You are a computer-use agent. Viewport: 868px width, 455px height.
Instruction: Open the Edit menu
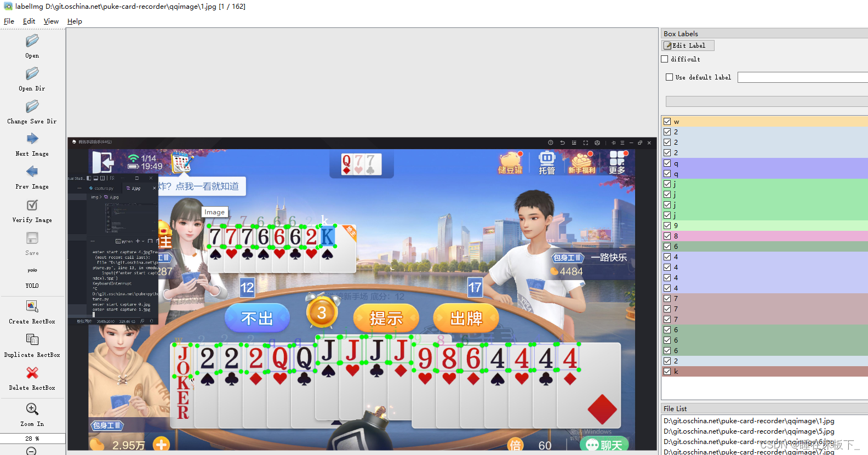(x=29, y=21)
